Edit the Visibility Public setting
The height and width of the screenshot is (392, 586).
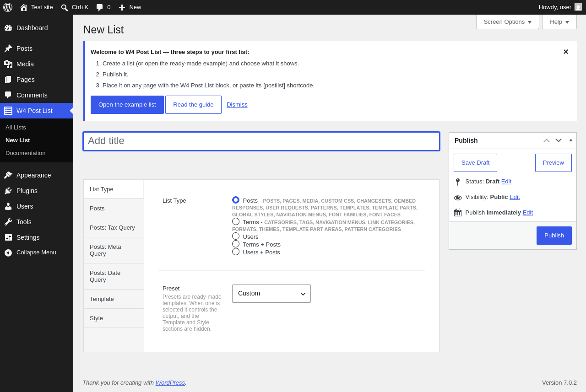515,197
